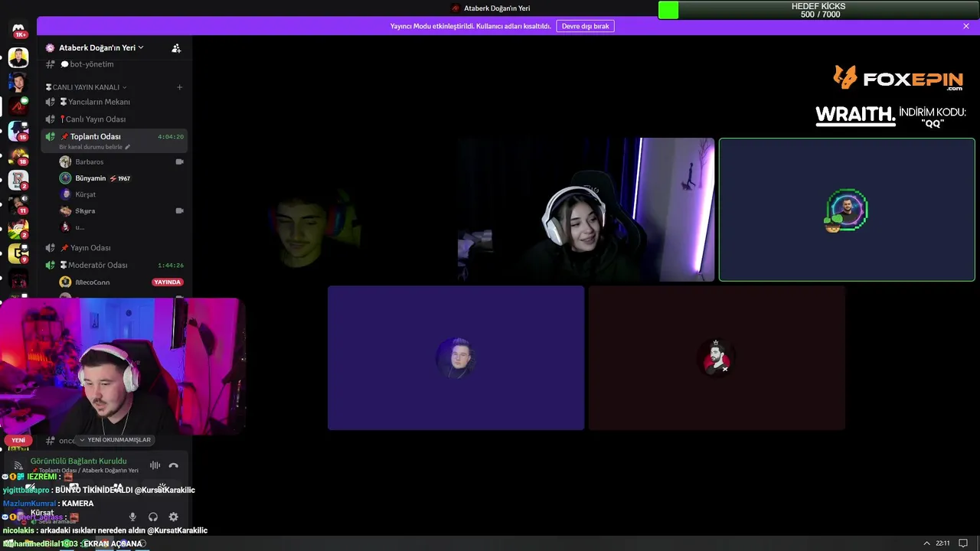
Task: Click the voice connection signal icon
Action: pos(18,465)
